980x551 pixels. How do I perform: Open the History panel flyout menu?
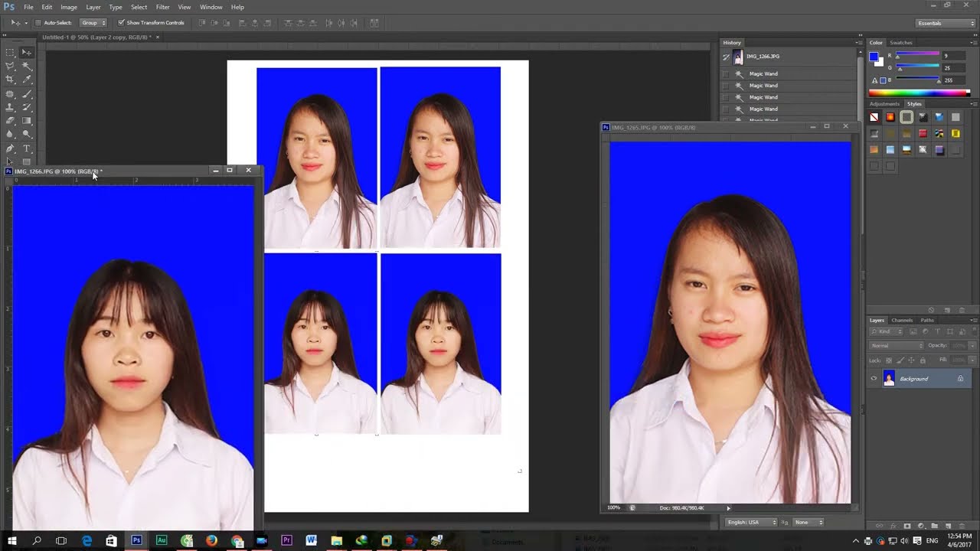858,43
